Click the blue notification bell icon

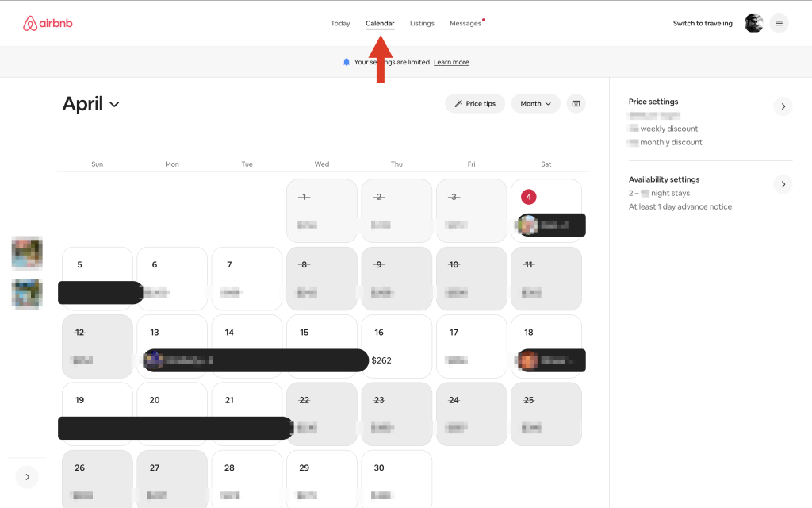point(347,62)
